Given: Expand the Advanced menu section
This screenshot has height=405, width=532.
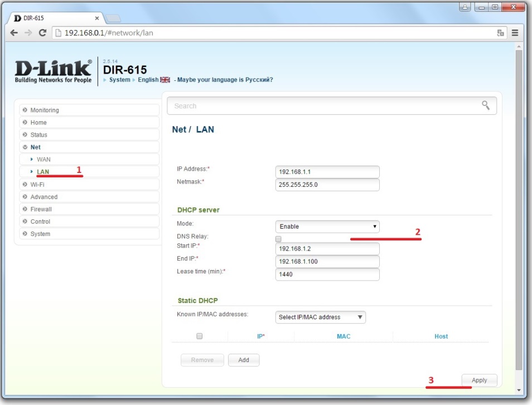Looking at the screenshot, I should (89, 197).
